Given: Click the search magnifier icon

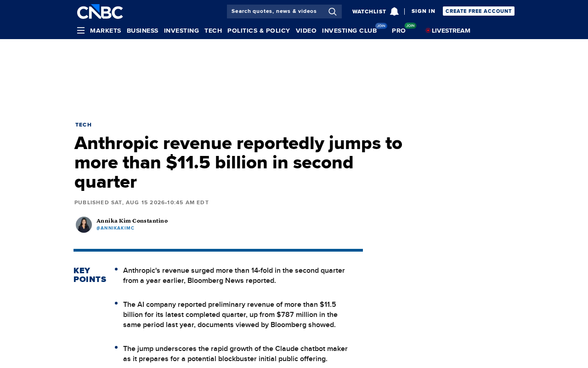Looking at the screenshot, I should [x=333, y=11].
